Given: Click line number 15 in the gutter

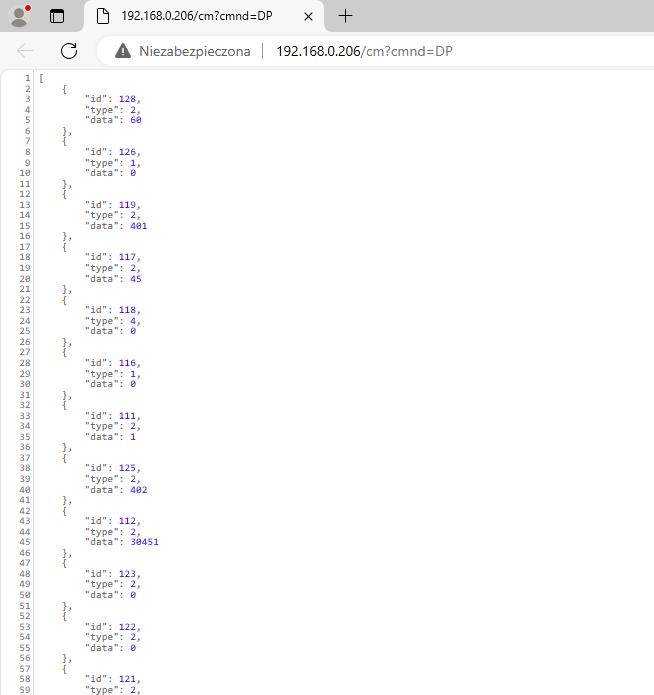Looking at the screenshot, I should click(25, 226).
